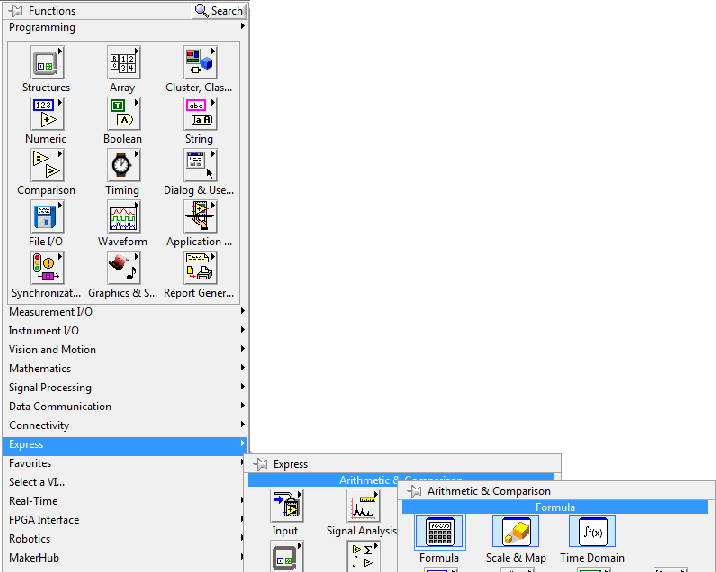Click the Search button in Functions palette

[x=219, y=10]
